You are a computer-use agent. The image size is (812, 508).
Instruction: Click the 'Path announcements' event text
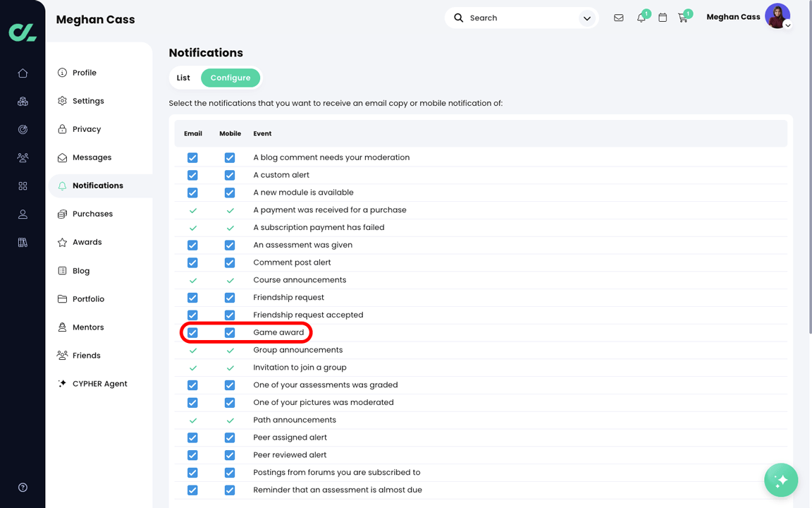294,420
